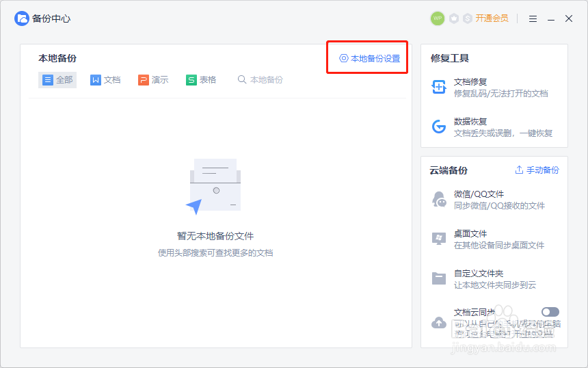Click the desktop monitor icon

coord(439,239)
